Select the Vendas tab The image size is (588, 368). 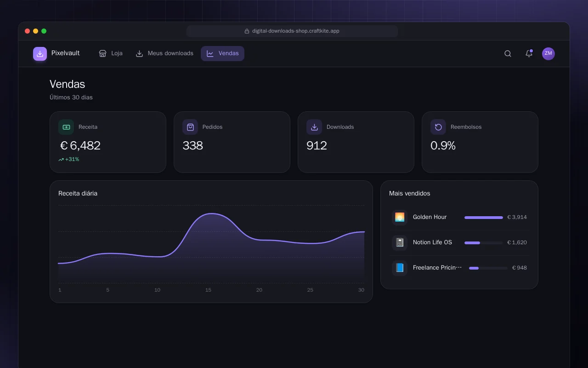point(222,53)
